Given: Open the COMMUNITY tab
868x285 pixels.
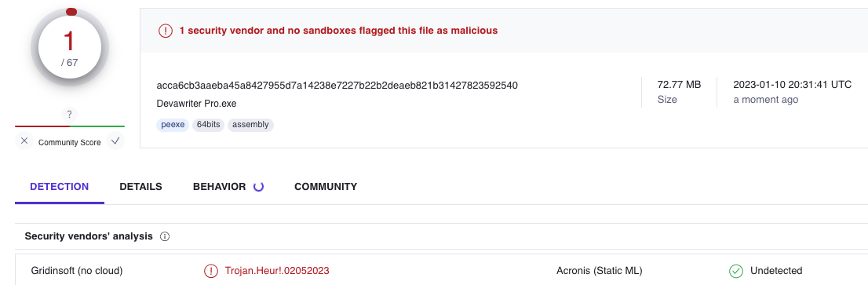Looking at the screenshot, I should pyautogui.click(x=326, y=187).
